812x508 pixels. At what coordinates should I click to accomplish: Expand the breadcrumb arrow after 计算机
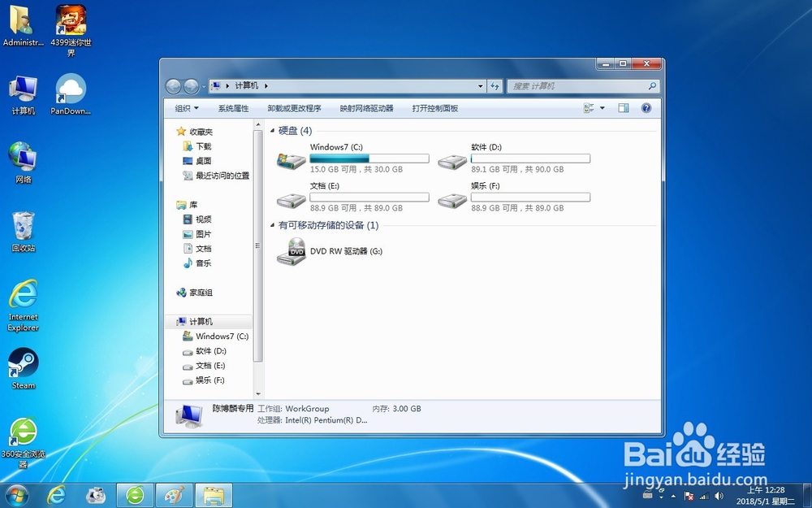tap(266, 85)
